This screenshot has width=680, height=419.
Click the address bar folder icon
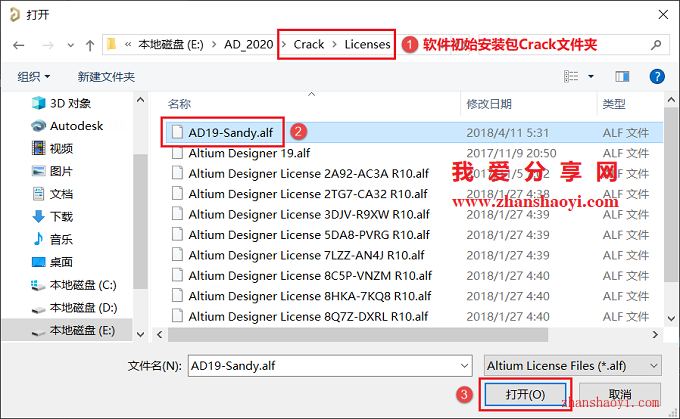(112, 44)
